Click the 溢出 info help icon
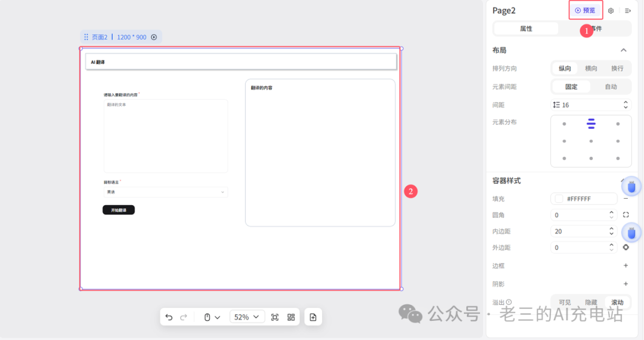The height and width of the screenshot is (340, 644). coord(509,302)
